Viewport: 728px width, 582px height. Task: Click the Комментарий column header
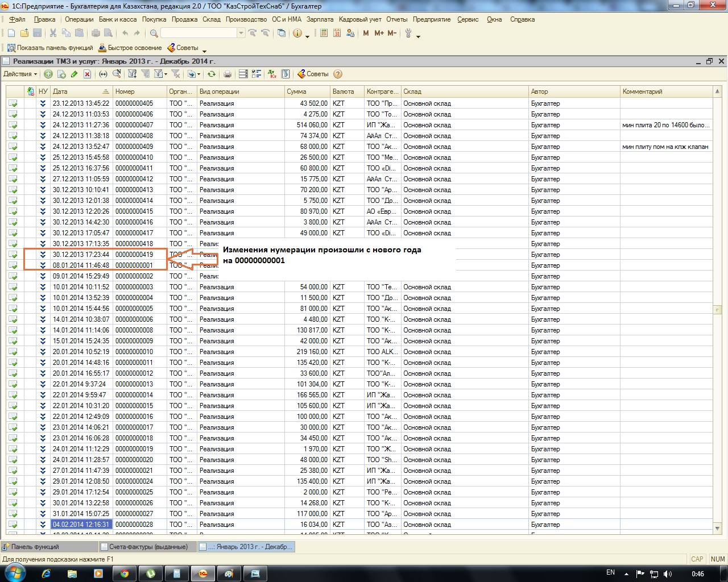tap(667, 92)
